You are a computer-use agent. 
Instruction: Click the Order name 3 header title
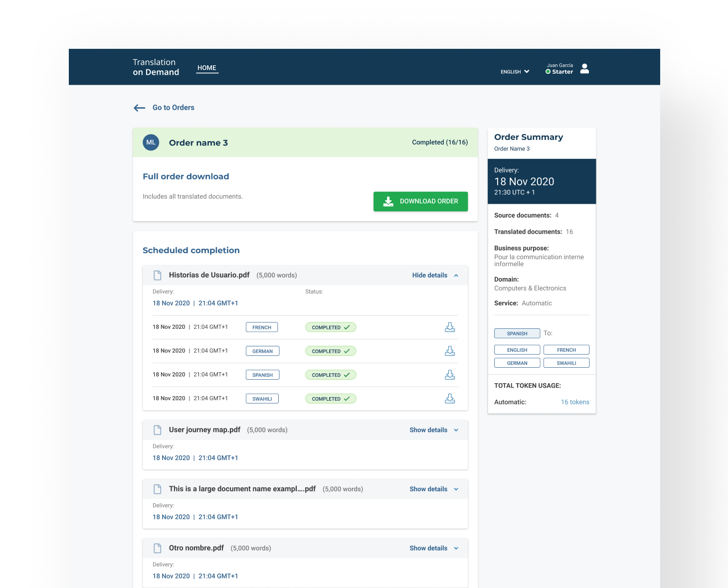coord(198,143)
